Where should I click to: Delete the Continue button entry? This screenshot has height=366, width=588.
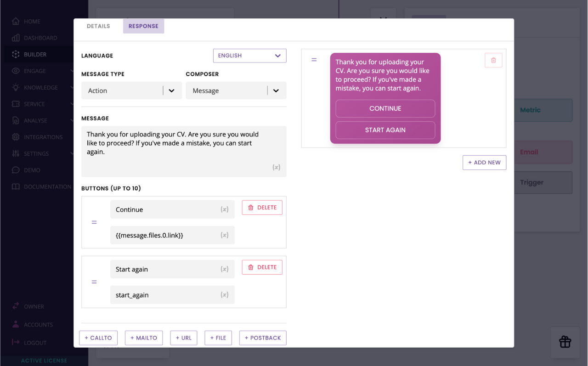tap(262, 208)
